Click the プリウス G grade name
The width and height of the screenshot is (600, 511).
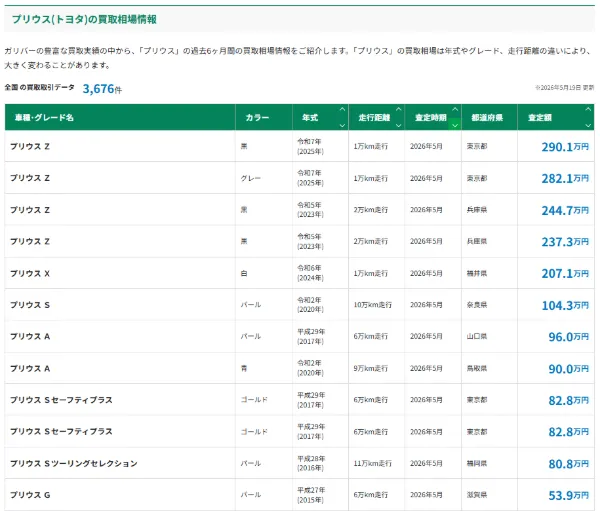30,495
